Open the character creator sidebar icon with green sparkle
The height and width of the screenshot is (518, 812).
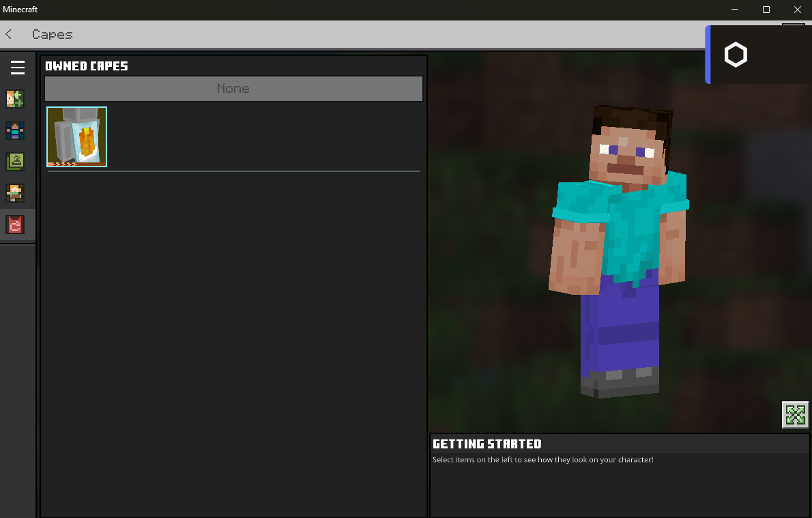tap(15, 98)
